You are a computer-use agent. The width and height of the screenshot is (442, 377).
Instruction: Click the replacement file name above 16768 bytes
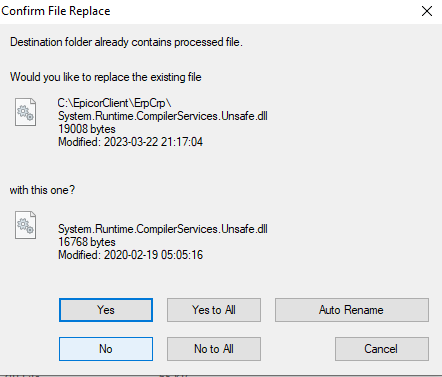(163, 229)
